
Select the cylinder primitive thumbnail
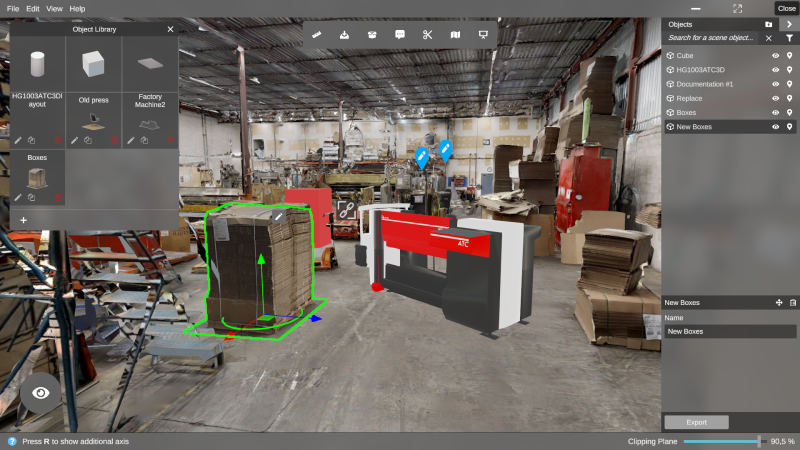click(37, 64)
